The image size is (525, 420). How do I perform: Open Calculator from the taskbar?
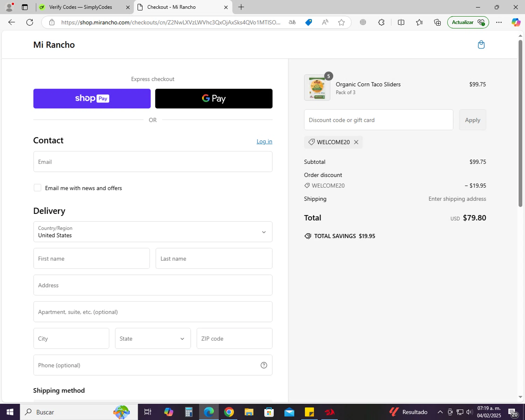189,412
